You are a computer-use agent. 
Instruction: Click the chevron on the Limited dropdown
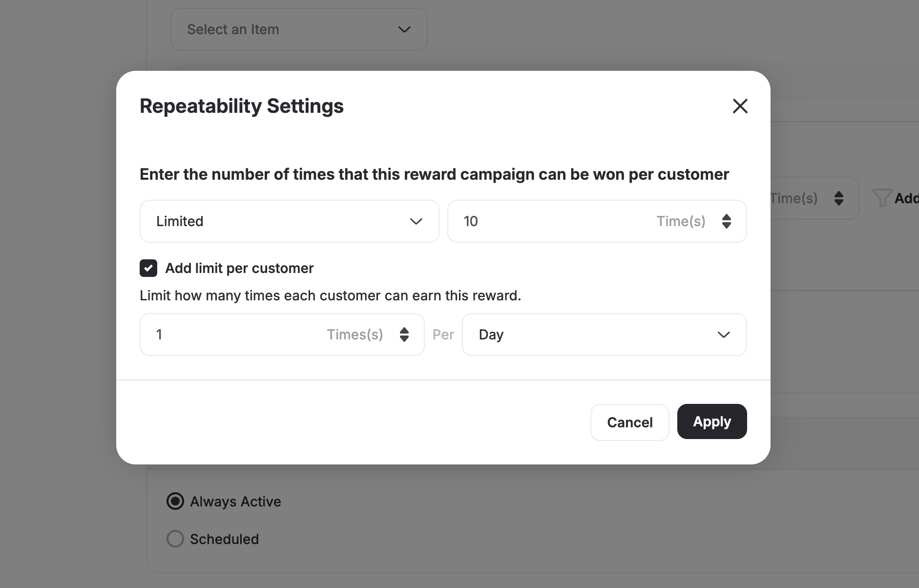(x=416, y=221)
